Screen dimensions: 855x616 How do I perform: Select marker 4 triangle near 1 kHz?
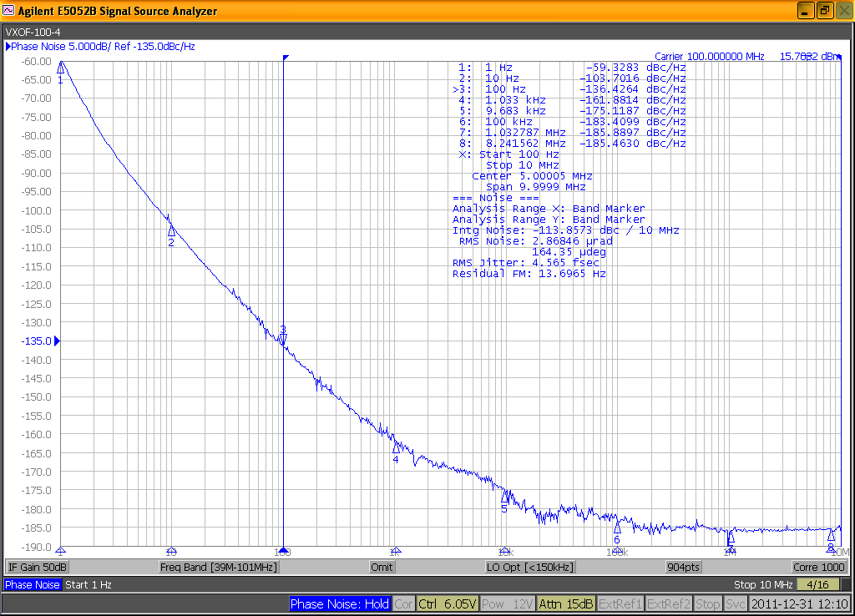click(397, 447)
